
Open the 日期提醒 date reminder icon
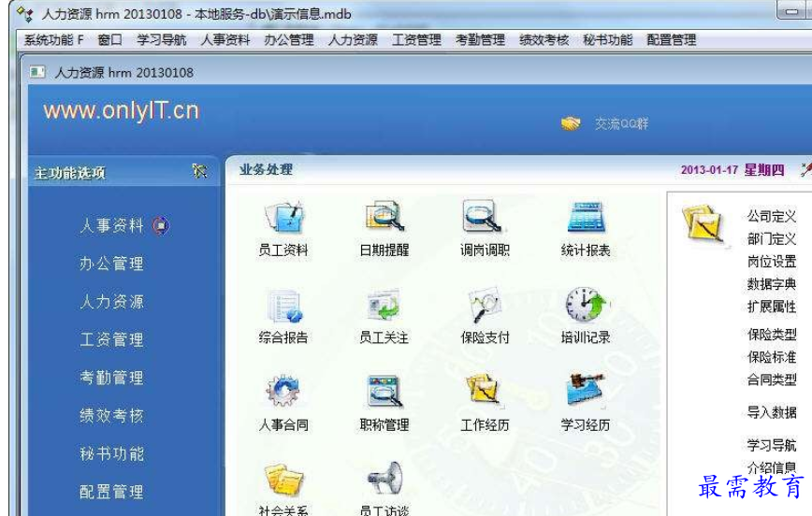click(x=384, y=216)
